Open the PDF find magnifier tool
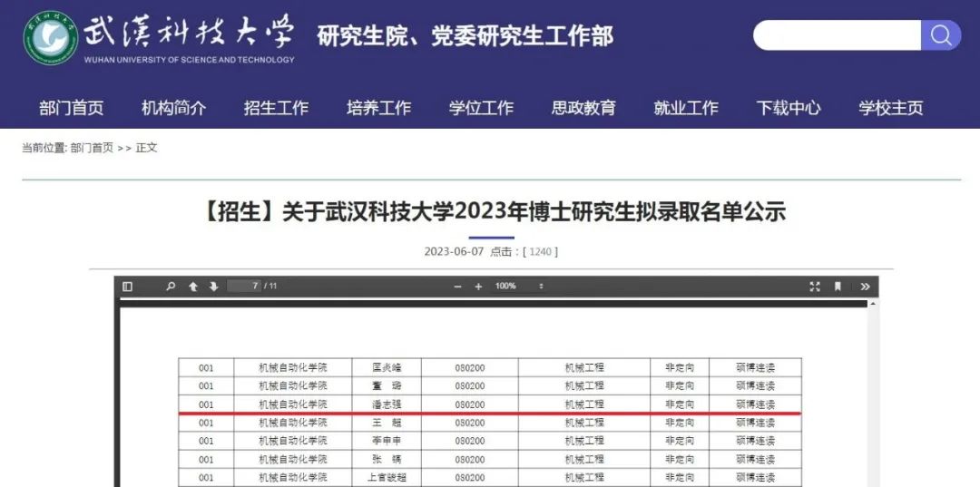Image resolution: width=980 pixels, height=487 pixels. [171, 287]
